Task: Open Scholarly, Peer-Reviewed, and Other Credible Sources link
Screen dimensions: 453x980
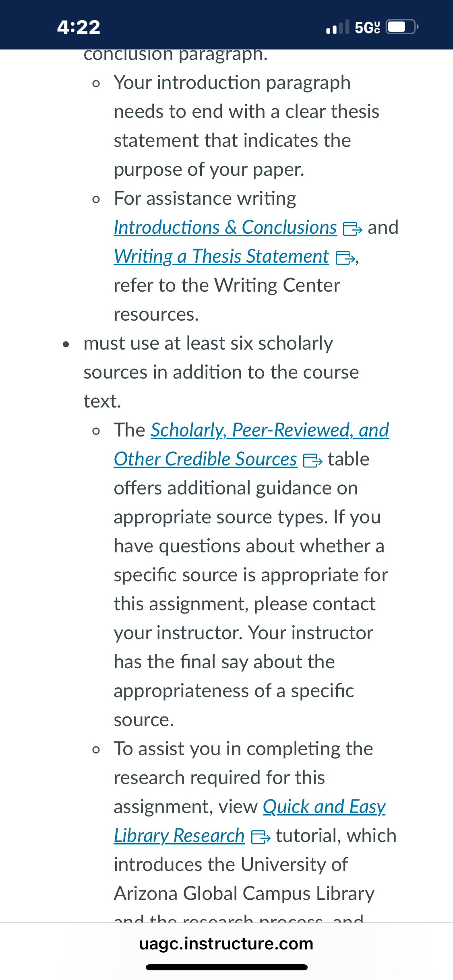Action: click(270, 430)
